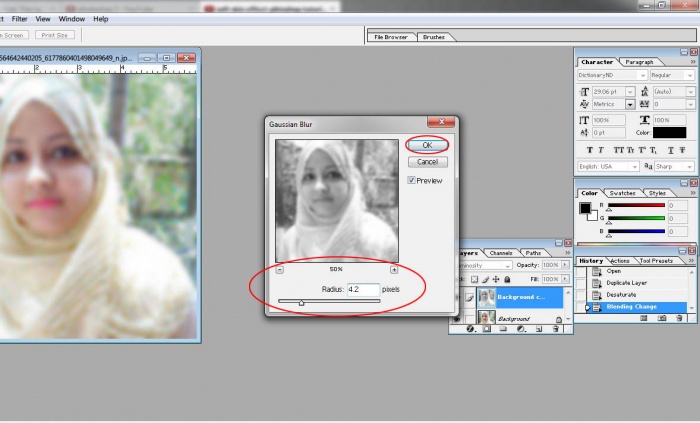Zoom out the Gaussian Blur preview

coord(279,270)
